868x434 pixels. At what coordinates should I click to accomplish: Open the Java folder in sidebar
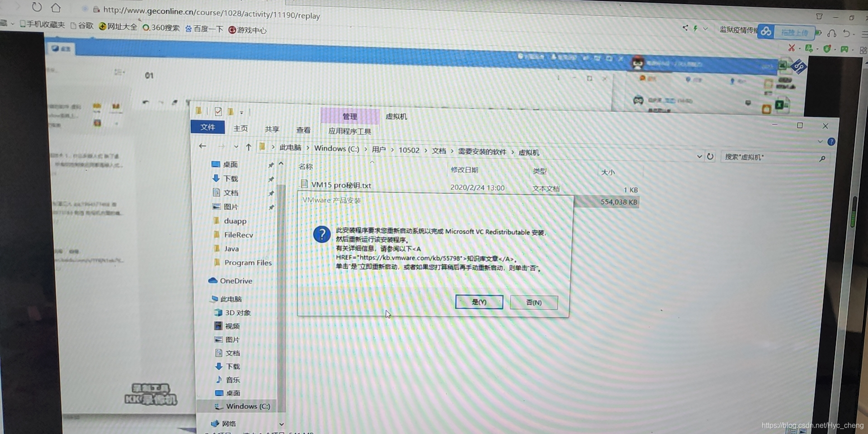pos(231,249)
